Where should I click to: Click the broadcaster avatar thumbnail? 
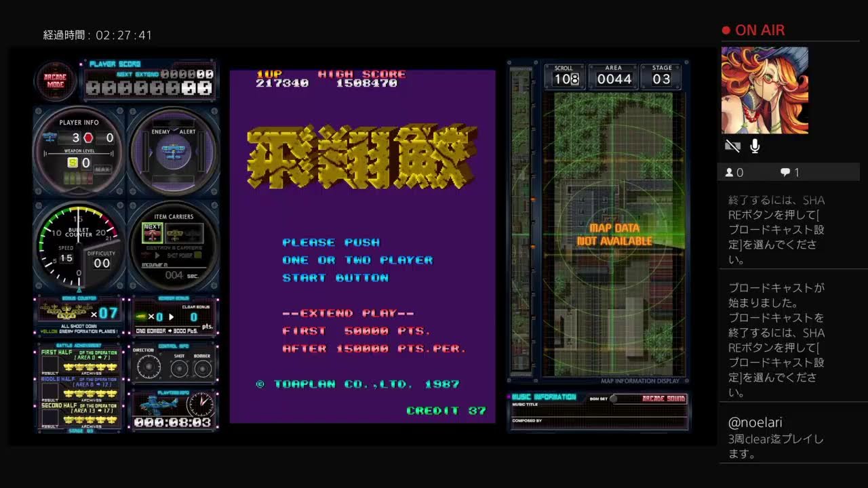[765, 90]
